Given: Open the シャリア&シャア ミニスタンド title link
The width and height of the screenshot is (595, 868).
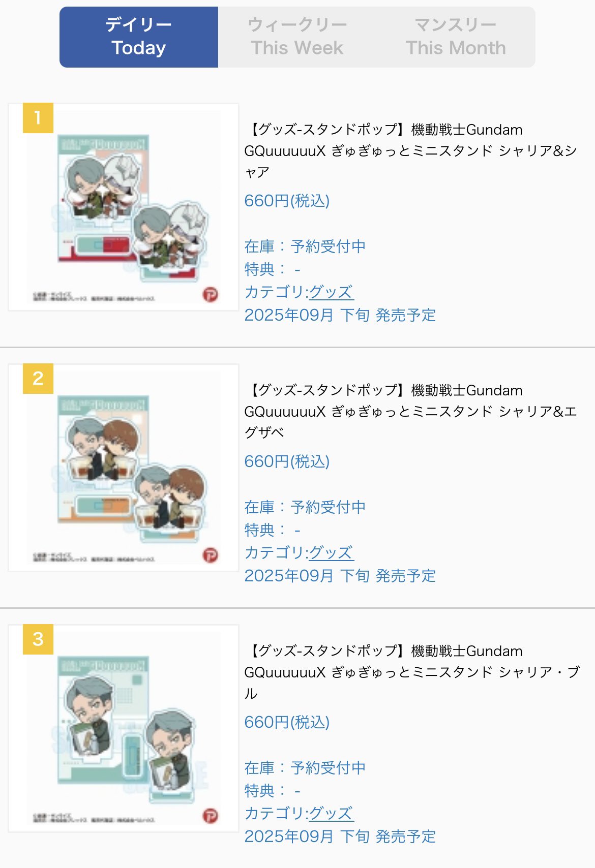Looking at the screenshot, I should pos(411,151).
